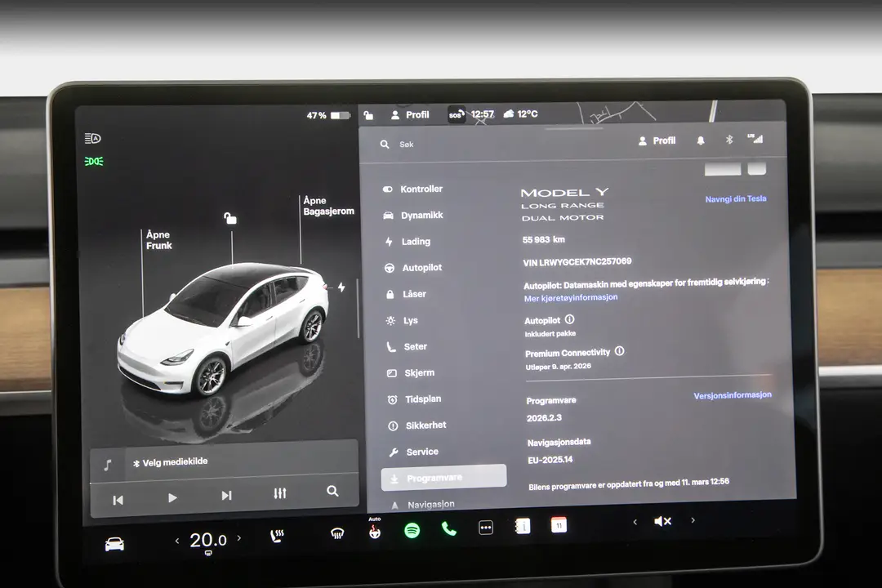This screenshot has height=588, width=882.
Task: Tap the 12°C weather indicator
Action: 520,114
